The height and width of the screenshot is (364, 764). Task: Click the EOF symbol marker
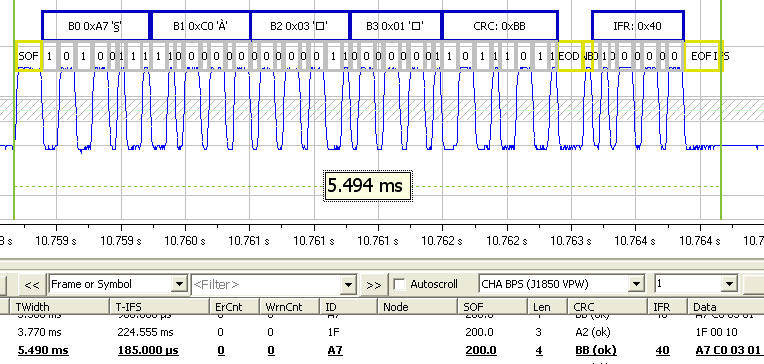[701, 56]
